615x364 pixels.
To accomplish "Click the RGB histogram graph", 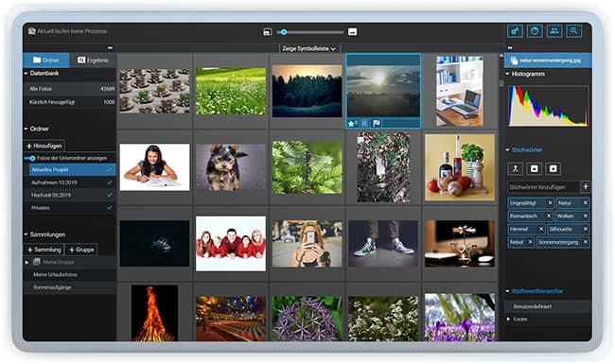I will pos(548,106).
